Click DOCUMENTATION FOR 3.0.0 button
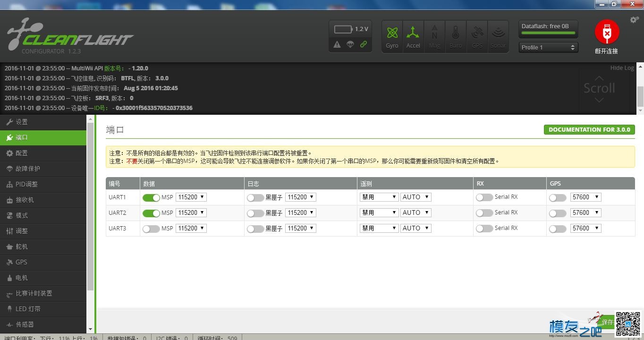This screenshot has height=340, width=644. click(589, 129)
